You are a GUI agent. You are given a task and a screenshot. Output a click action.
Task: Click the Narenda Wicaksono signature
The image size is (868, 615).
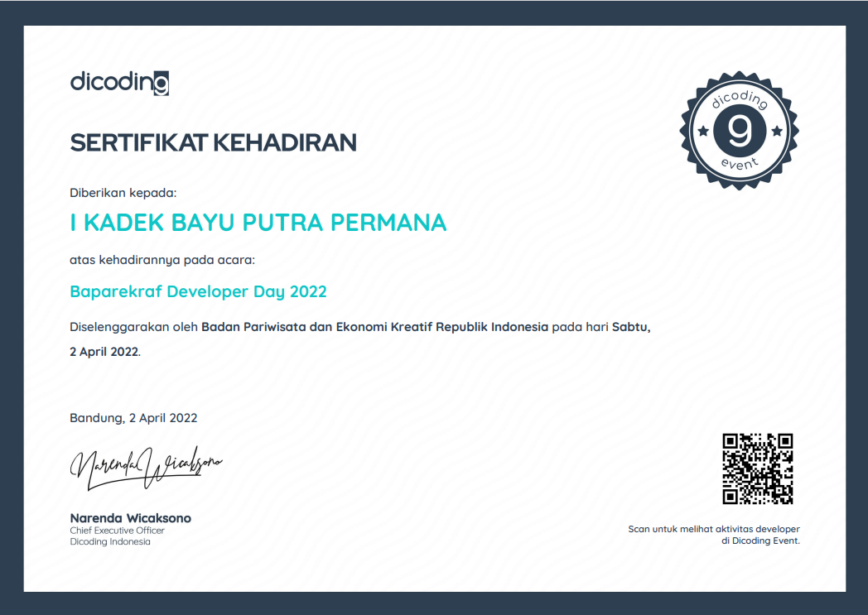(x=145, y=466)
